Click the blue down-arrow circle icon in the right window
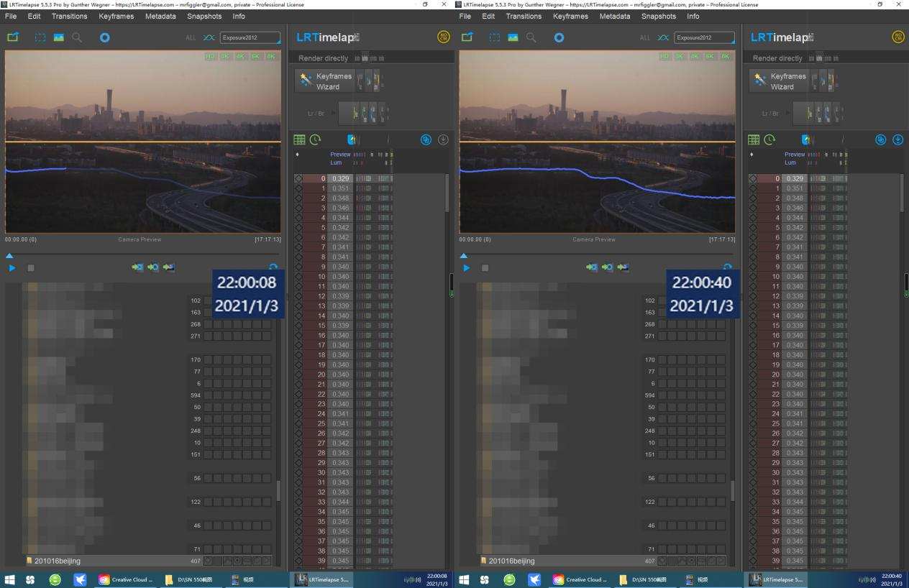 coord(897,139)
